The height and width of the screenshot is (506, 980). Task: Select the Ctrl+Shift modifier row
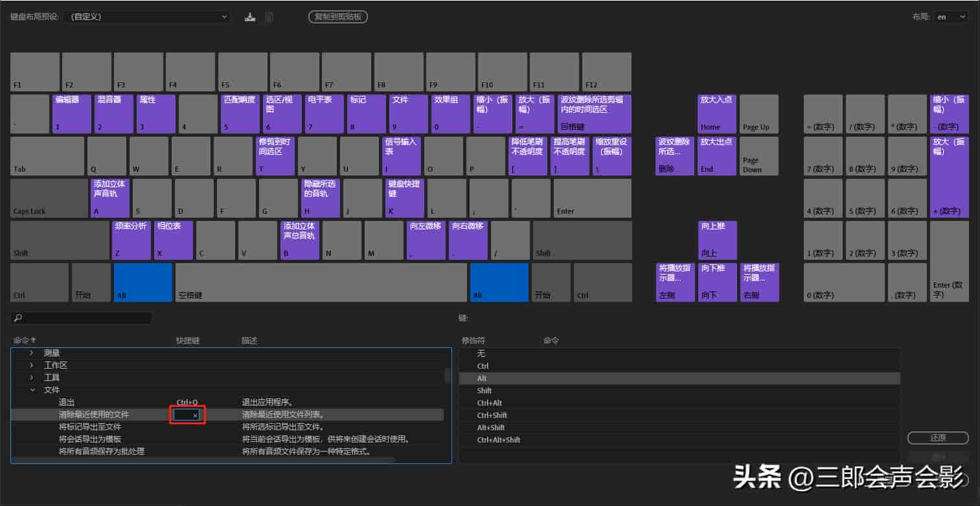(679, 415)
